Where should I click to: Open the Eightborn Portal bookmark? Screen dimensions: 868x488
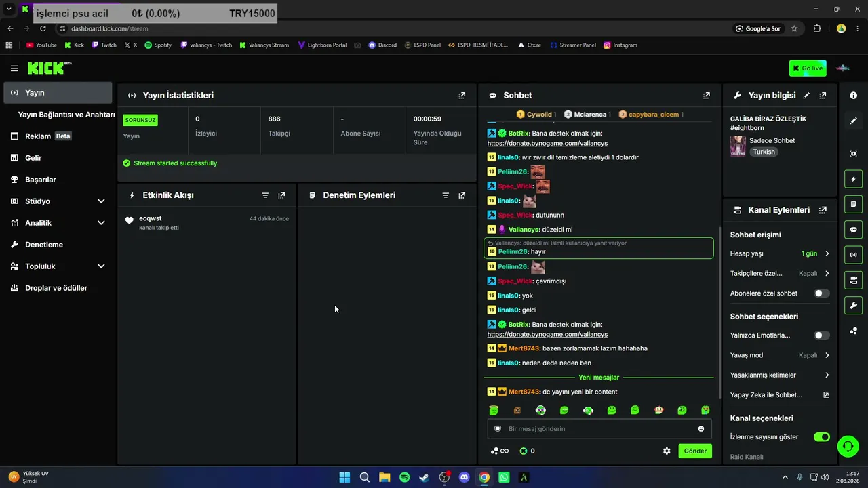pyautogui.click(x=321, y=45)
